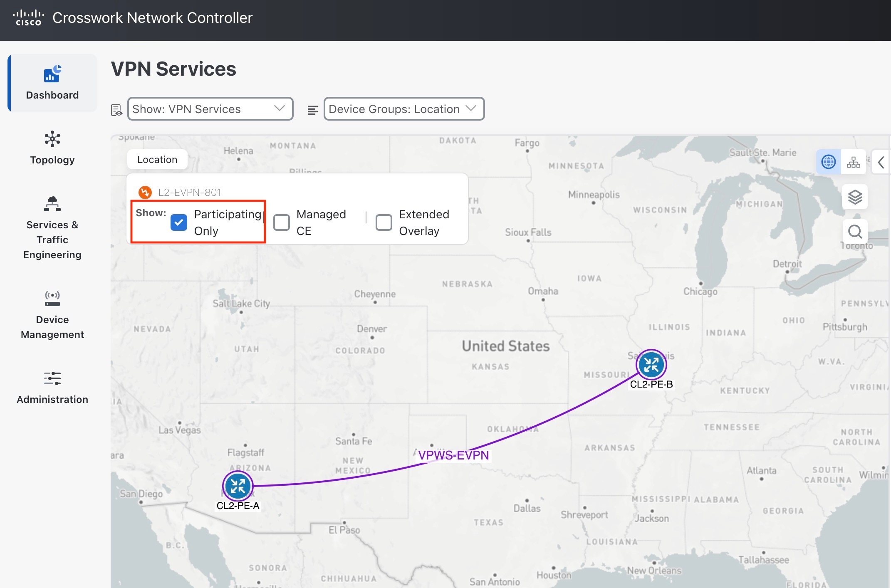This screenshot has width=891, height=588.
Task: Enable the Managed CE checkbox
Action: 282,222
